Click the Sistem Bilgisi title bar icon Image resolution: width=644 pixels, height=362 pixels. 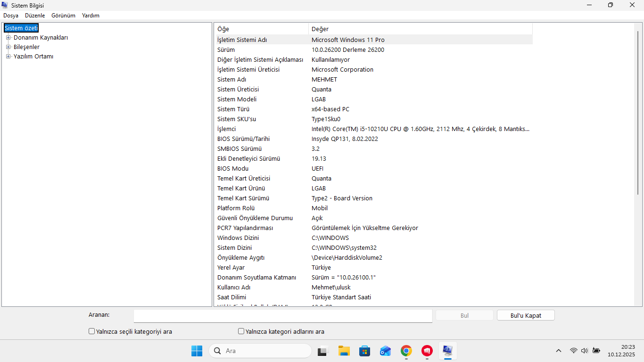pos(5,5)
